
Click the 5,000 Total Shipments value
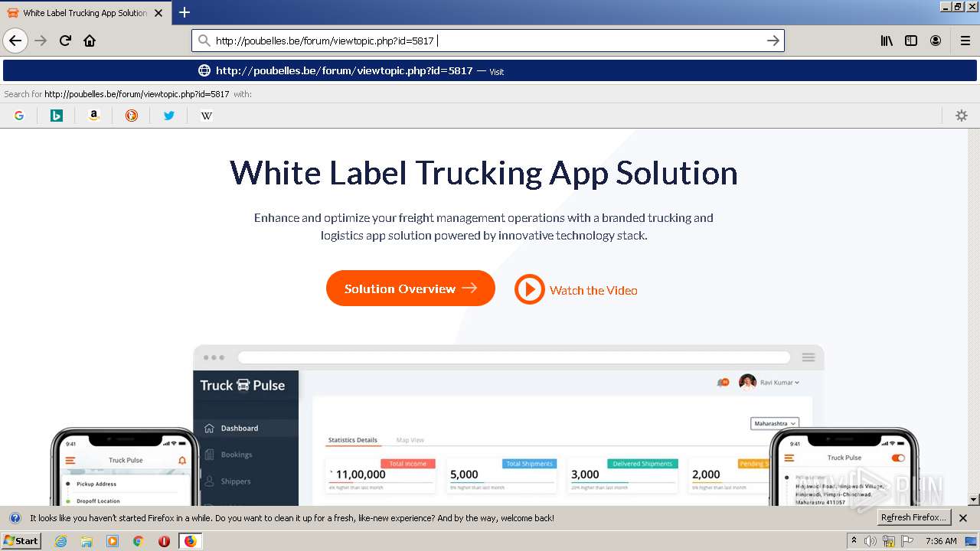(464, 474)
